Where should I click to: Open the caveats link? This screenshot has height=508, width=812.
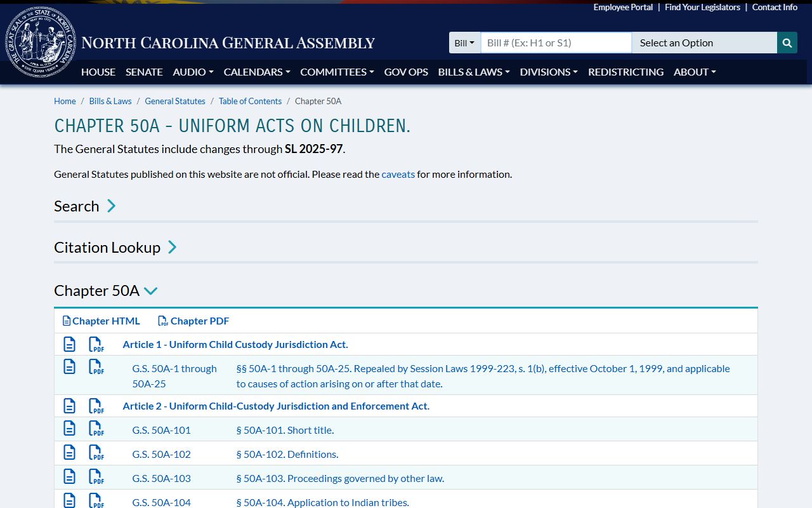(398, 174)
